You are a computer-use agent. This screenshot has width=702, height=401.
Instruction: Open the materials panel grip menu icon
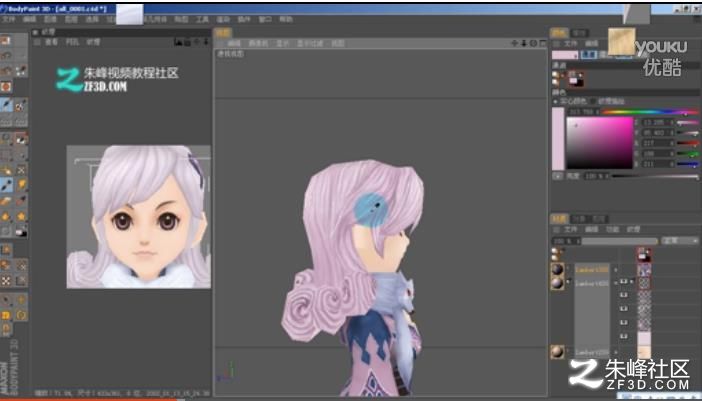click(556, 229)
